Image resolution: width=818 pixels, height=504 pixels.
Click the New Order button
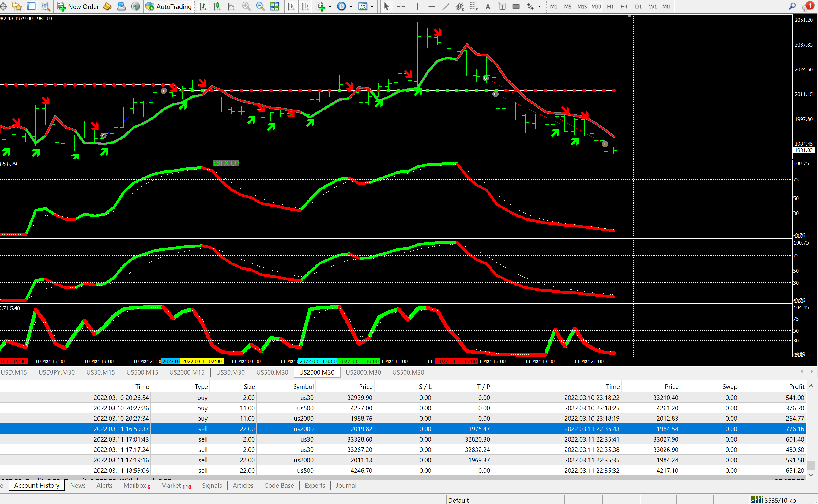tap(78, 6)
